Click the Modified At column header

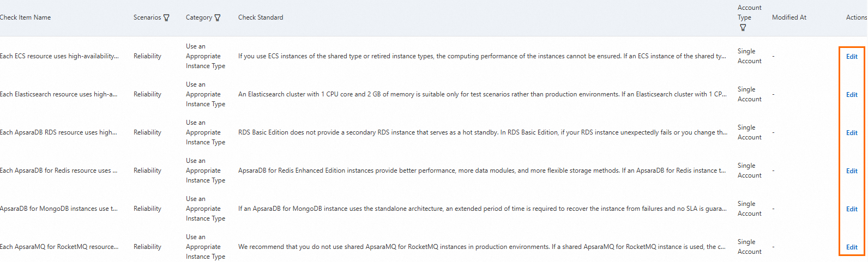click(789, 17)
